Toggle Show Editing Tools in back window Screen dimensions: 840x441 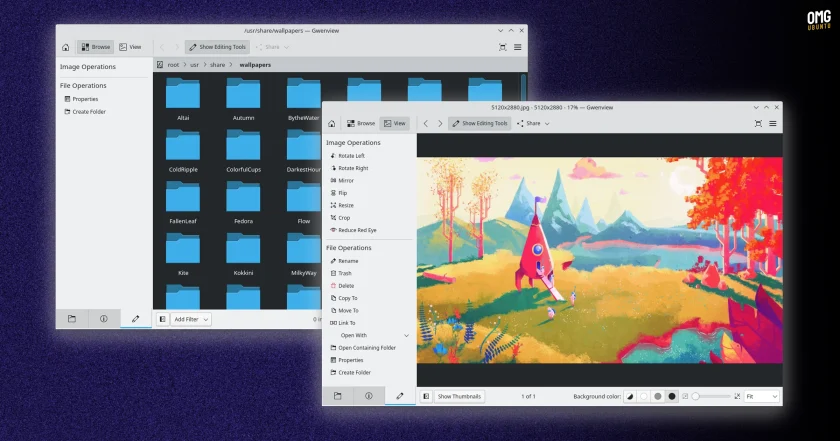pyautogui.click(x=217, y=47)
